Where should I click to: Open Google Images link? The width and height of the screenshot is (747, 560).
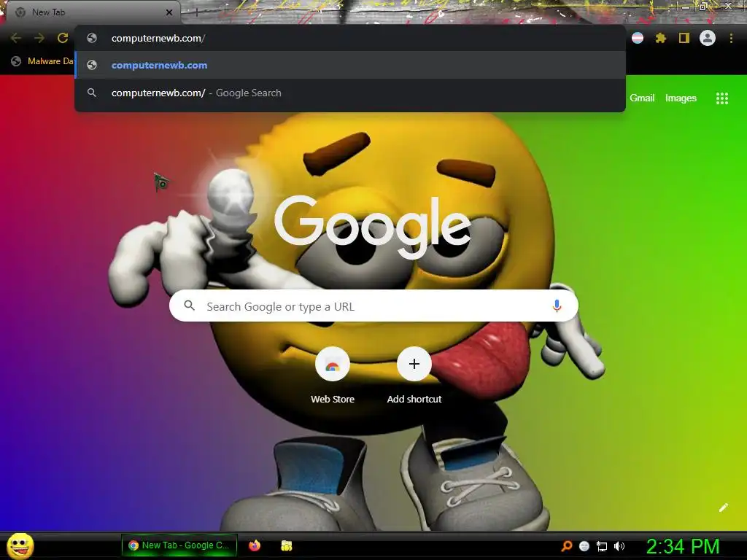point(681,98)
